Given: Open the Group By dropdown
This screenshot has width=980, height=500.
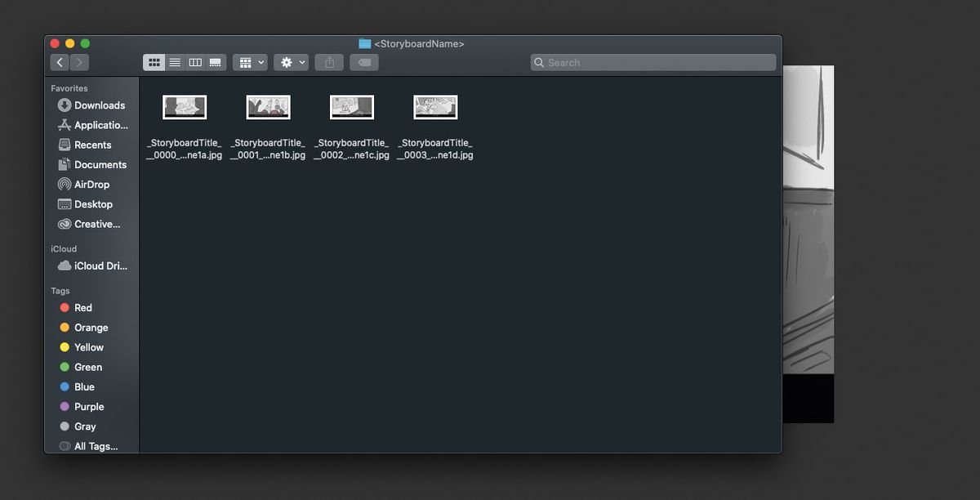Looking at the screenshot, I should [249, 62].
